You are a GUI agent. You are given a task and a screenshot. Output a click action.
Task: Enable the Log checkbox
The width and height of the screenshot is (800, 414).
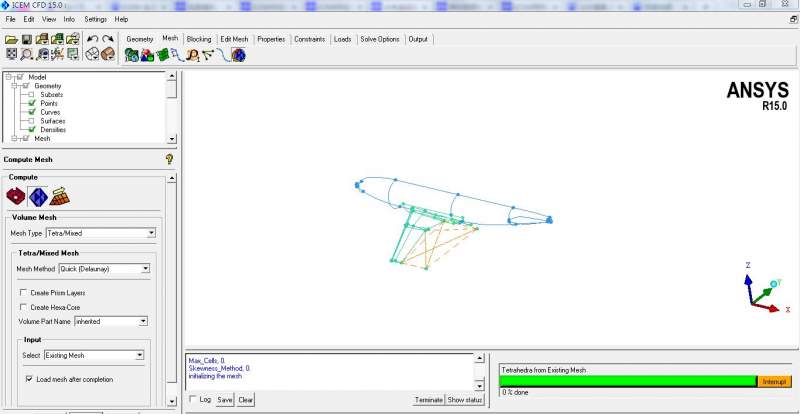click(x=192, y=399)
